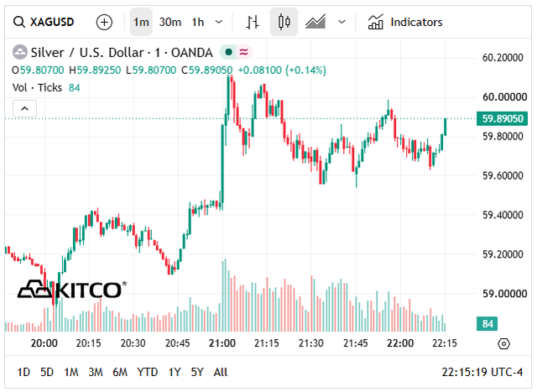Click the Silver / U.S. Dollar title
This screenshot has width=537, height=392.
click(x=122, y=52)
